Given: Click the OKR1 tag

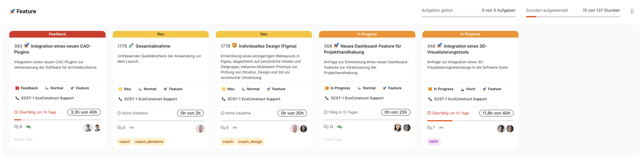Looking at the screenshot, I should point(434,142).
